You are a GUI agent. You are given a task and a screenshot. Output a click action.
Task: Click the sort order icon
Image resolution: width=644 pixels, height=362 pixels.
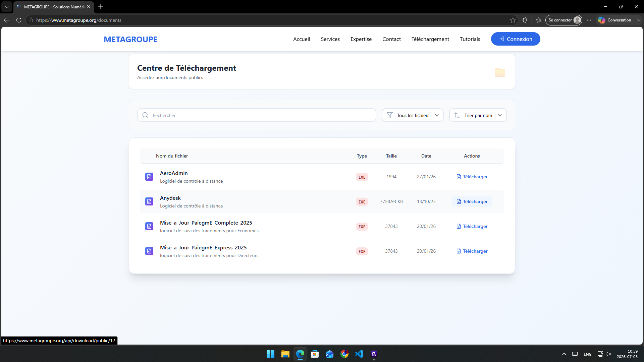(x=457, y=115)
